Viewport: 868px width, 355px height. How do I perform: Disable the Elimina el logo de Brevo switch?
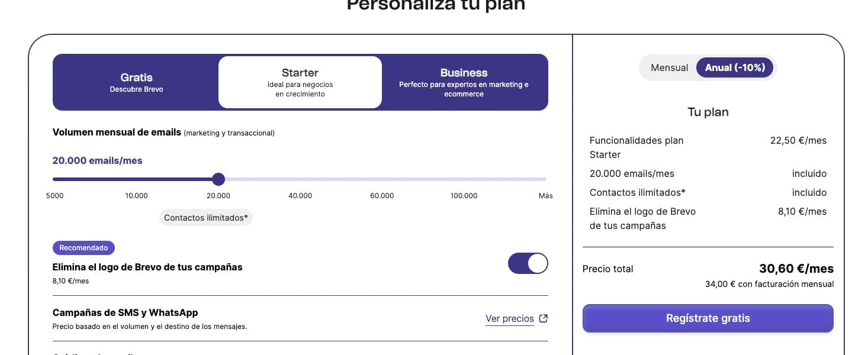pos(528,263)
